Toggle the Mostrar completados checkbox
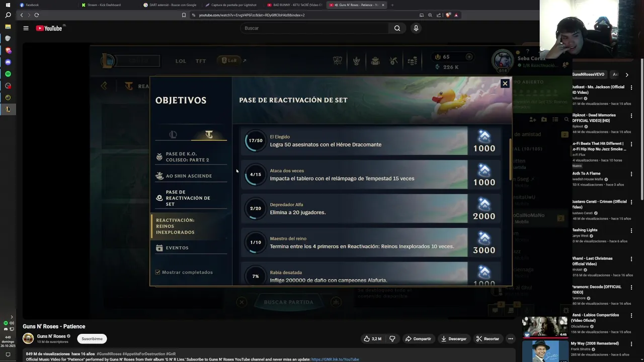Screen dimensions: 644x362 (157, 272)
